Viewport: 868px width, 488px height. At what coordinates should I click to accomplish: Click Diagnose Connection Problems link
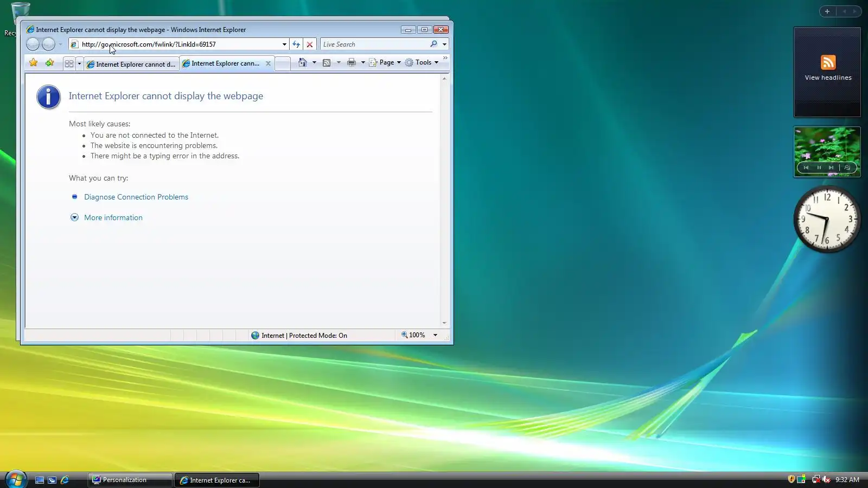coord(136,197)
